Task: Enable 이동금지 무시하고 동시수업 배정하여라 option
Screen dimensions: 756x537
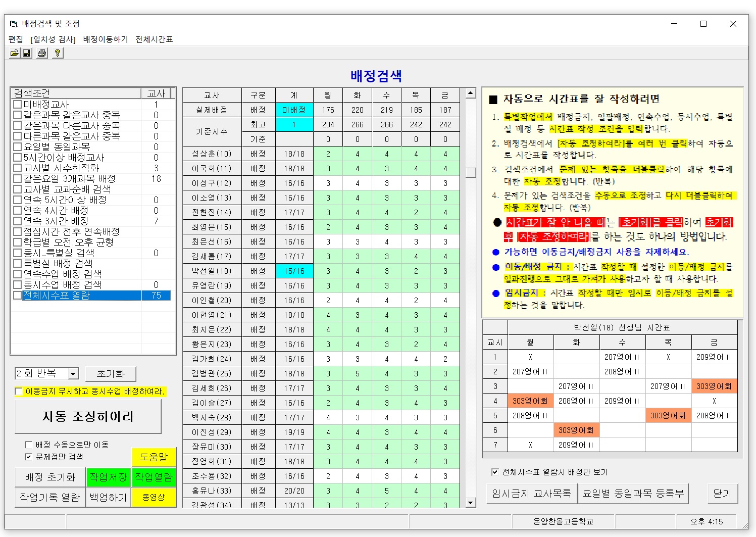Action: tap(19, 392)
